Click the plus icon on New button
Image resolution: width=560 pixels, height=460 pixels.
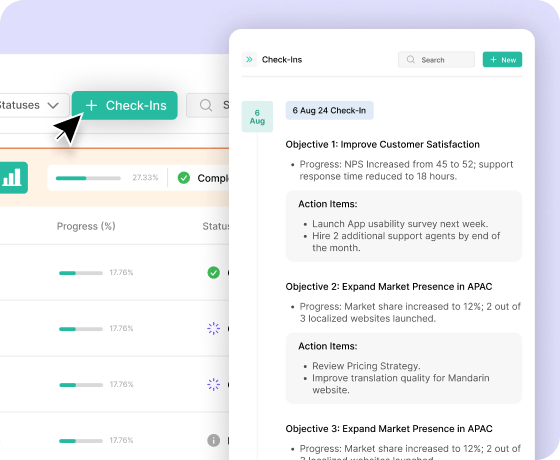click(x=493, y=60)
